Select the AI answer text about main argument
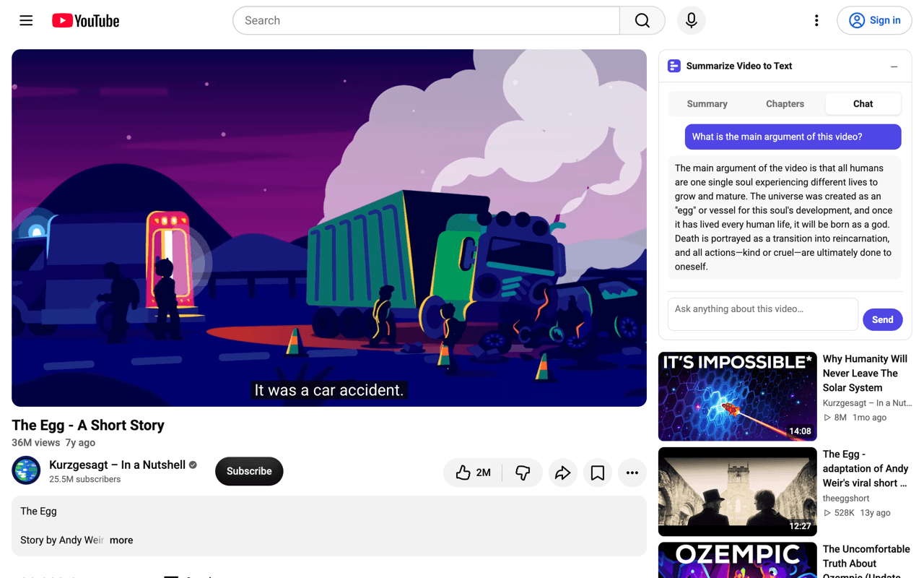The width and height of the screenshot is (924, 578). [785, 217]
